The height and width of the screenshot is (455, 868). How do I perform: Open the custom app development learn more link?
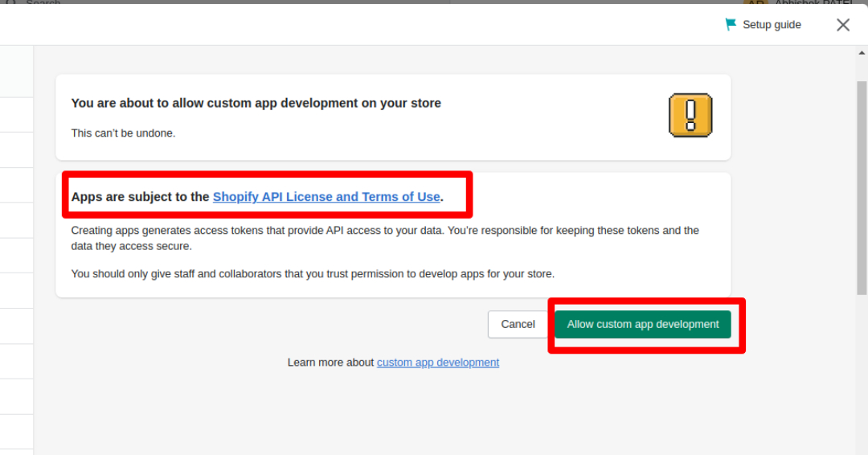pyautogui.click(x=438, y=363)
